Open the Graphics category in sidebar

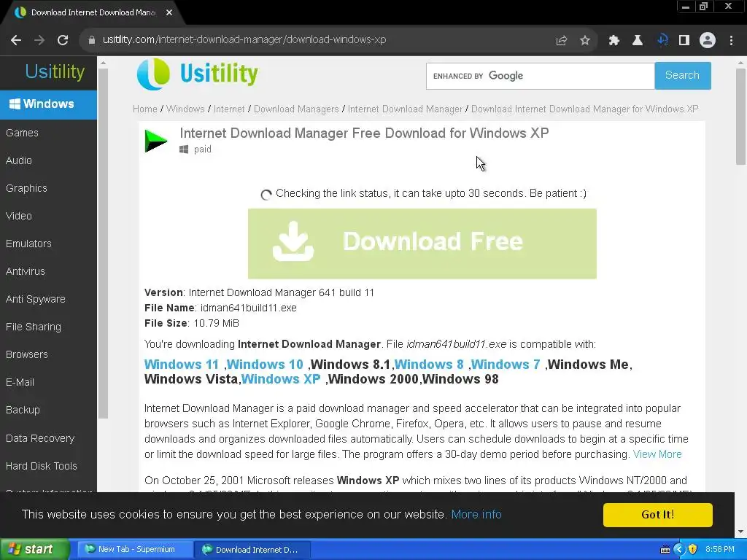[x=27, y=188]
